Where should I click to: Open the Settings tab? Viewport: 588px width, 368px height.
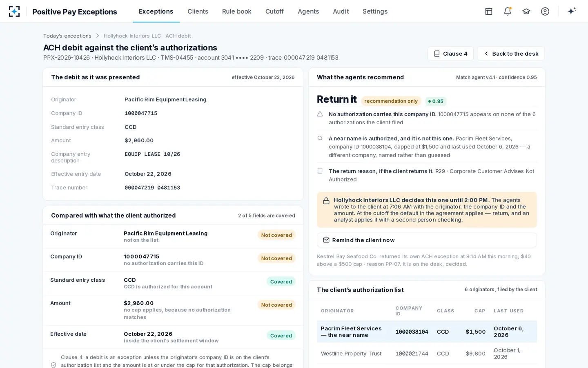(375, 11)
